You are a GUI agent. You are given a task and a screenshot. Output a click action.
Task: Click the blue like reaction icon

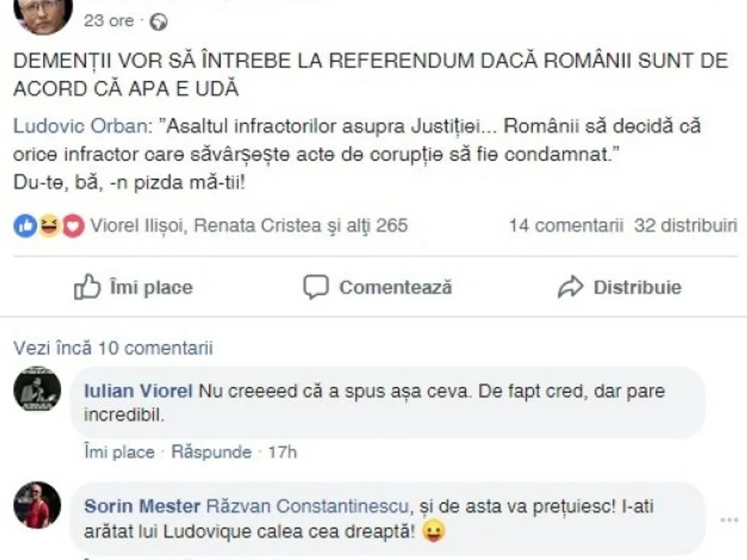[x=25, y=226]
